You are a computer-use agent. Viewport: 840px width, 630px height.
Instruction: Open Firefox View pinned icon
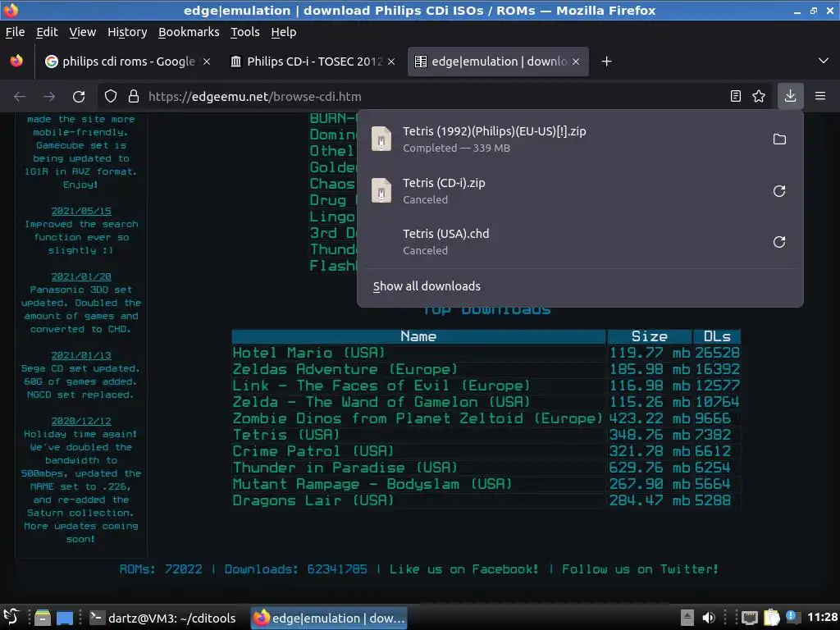click(x=16, y=61)
